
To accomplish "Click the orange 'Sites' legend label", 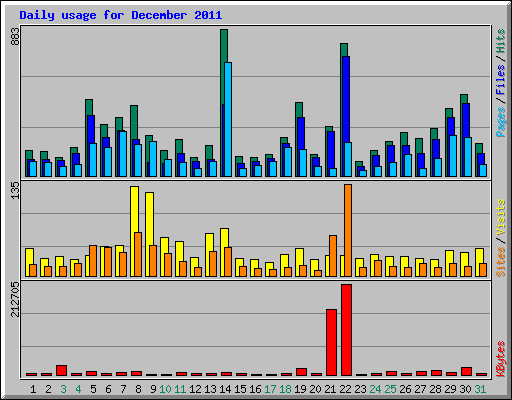I will point(501,262).
